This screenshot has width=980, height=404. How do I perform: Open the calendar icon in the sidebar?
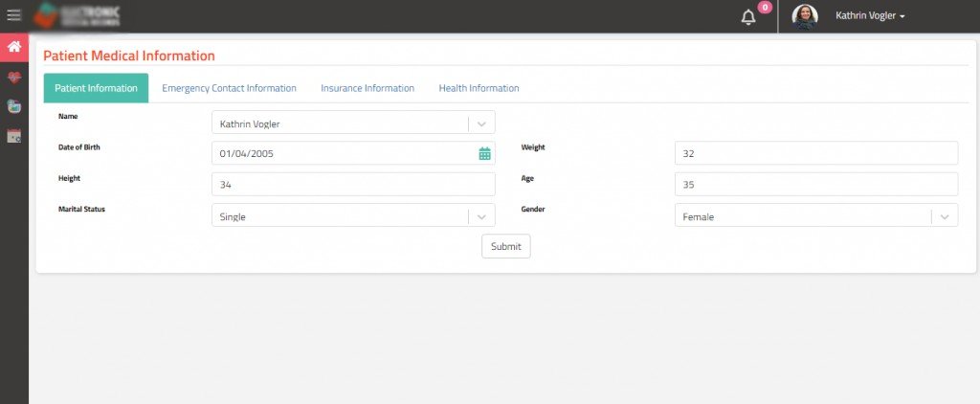click(14, 136)
